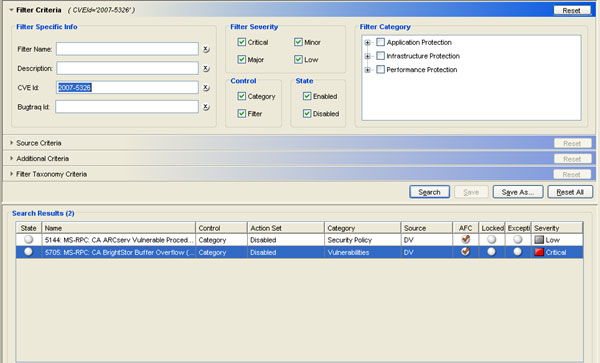The width and height of the screenshot is (600, 363).
Task: Click AFC checkmark icon for filter 5705
Action: 465,252
